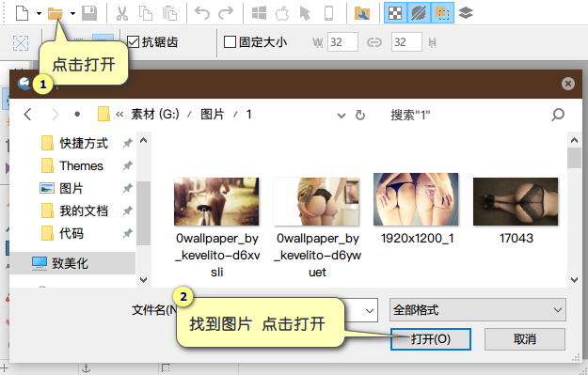Viewport: 588px width, 375px height.
Task: Click the 打开(O) button
Action: [x=431, y=339]
